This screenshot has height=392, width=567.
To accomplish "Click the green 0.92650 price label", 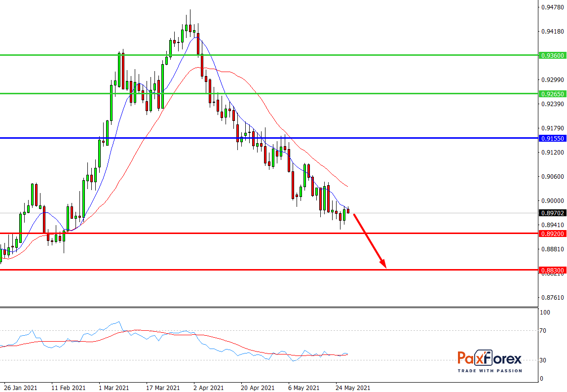I will coord(552,94).
